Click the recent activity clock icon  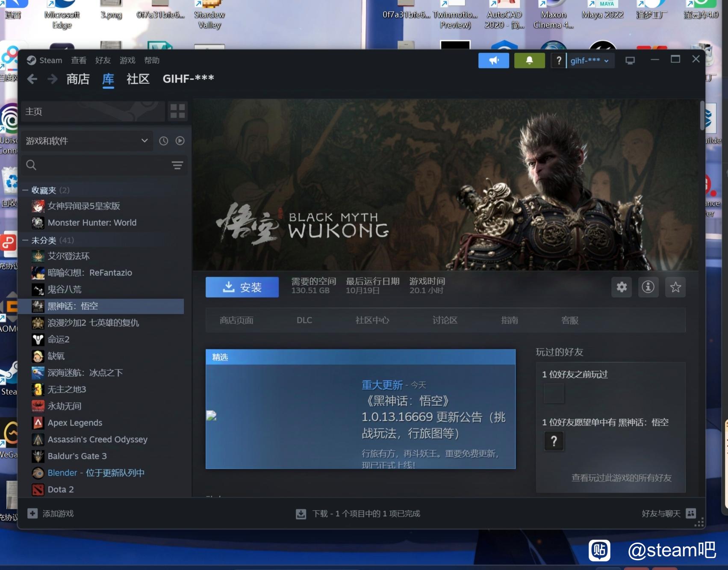coord(163,141)
